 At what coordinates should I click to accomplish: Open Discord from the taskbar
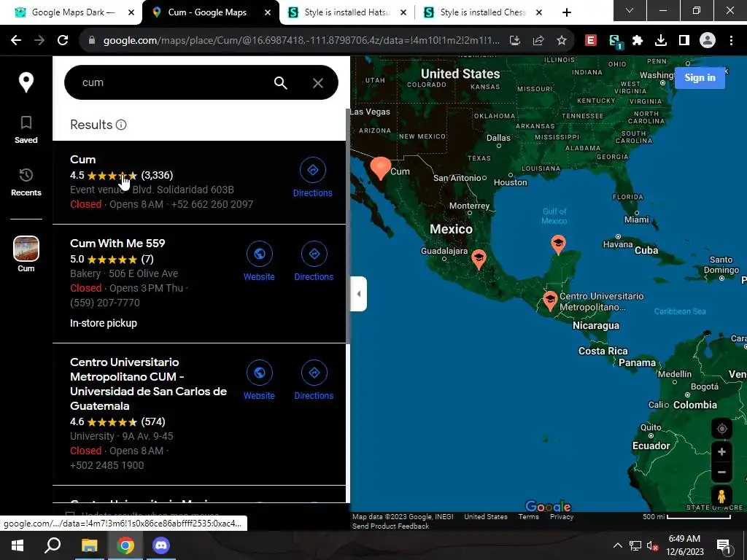tap(161, 545)
